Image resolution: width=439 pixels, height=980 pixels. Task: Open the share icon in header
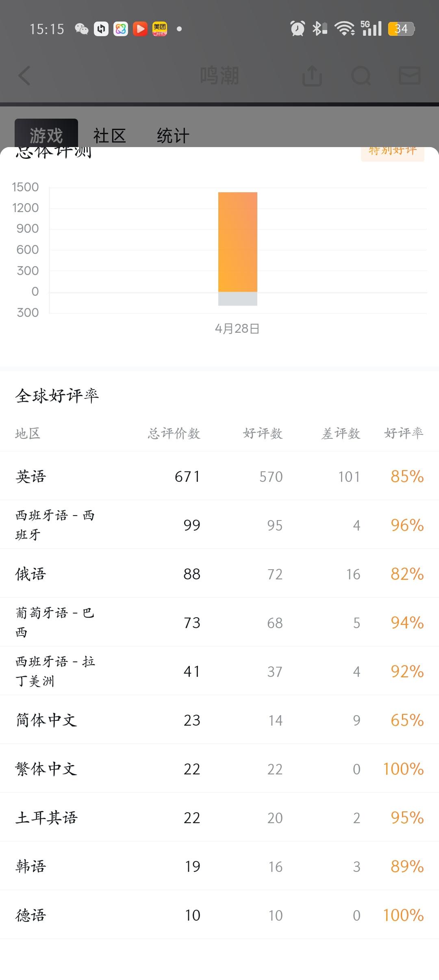pos(312,76)
